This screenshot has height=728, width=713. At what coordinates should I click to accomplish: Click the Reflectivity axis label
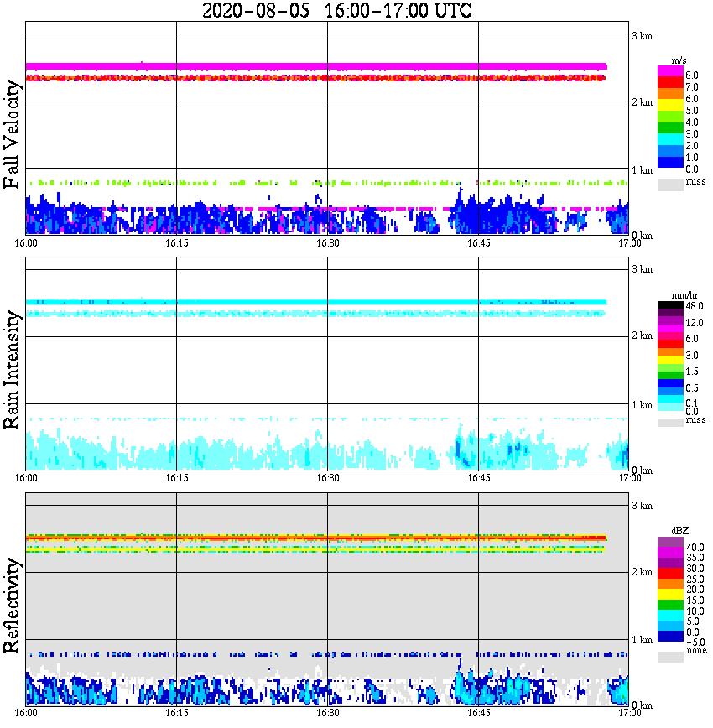(x=12, y=606)
